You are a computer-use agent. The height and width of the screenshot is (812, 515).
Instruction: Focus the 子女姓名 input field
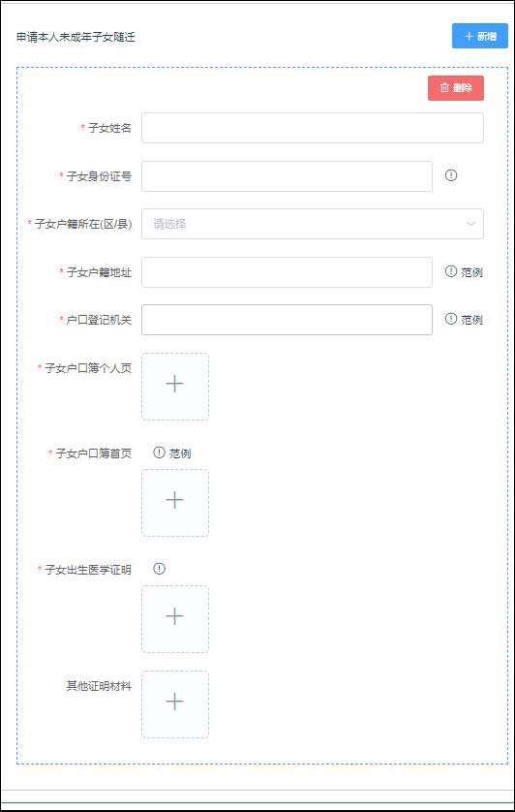click(313, 128)
